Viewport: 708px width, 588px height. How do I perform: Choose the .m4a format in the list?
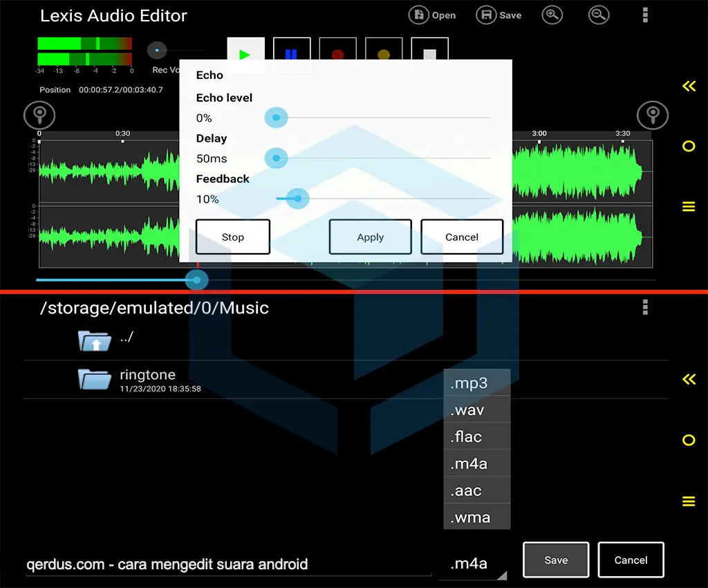click(x=477, y=463)
